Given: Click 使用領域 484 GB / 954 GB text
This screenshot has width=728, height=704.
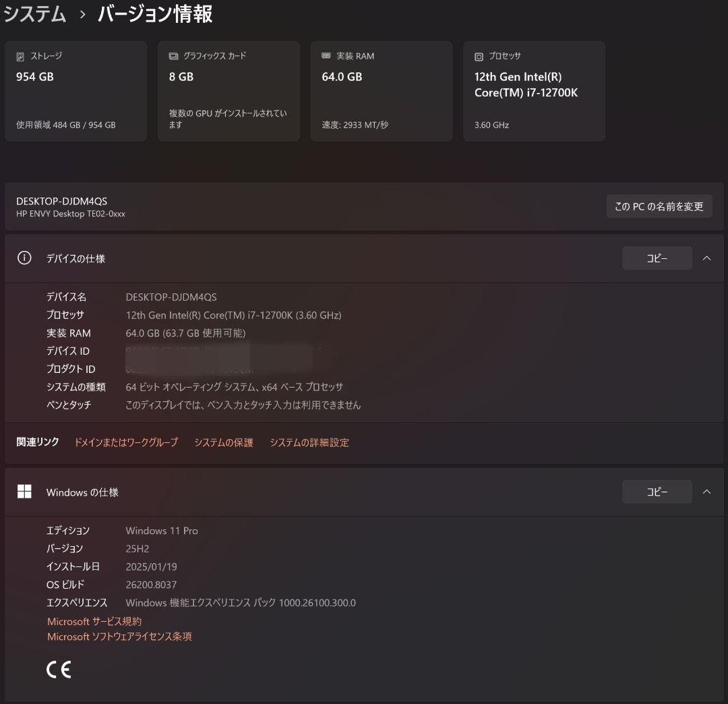Looking at the screenshot, I should tap(66, 125).
